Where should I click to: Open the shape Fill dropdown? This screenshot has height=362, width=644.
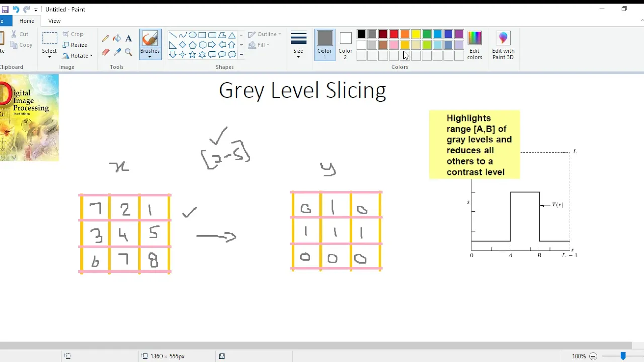[259, 45]
